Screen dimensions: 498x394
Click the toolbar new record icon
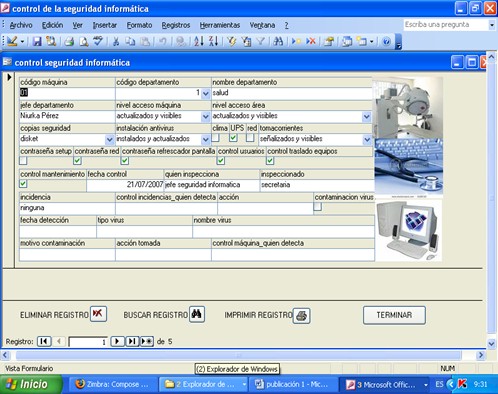(x=296, y=41)
